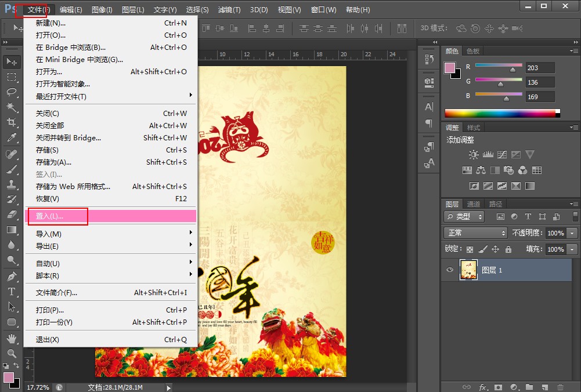Click the new group folder icon in Layers panel
The width and height of the screenshot is (581, 392).
click(529, 387)
